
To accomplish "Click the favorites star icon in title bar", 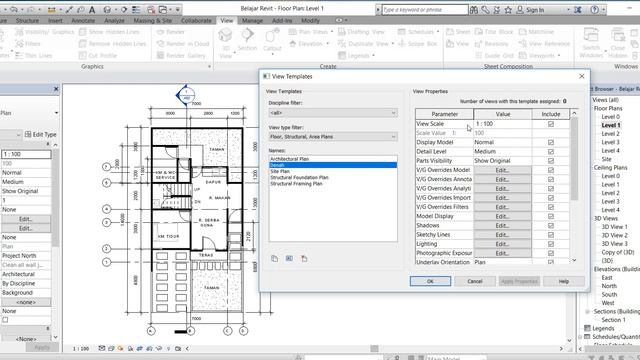I will [x=508, y=9].
